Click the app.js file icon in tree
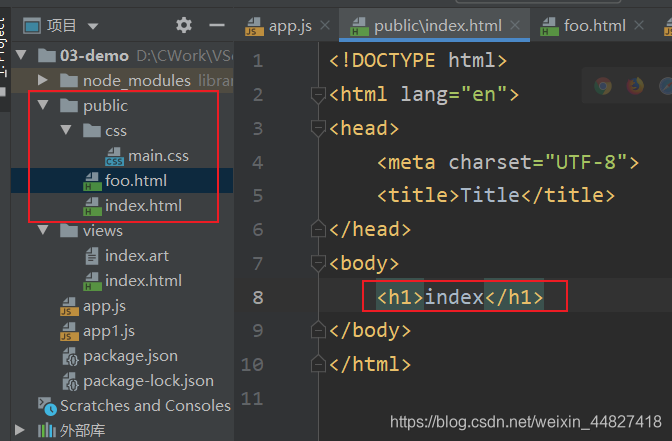672x441 pixels. coord(69,306)
